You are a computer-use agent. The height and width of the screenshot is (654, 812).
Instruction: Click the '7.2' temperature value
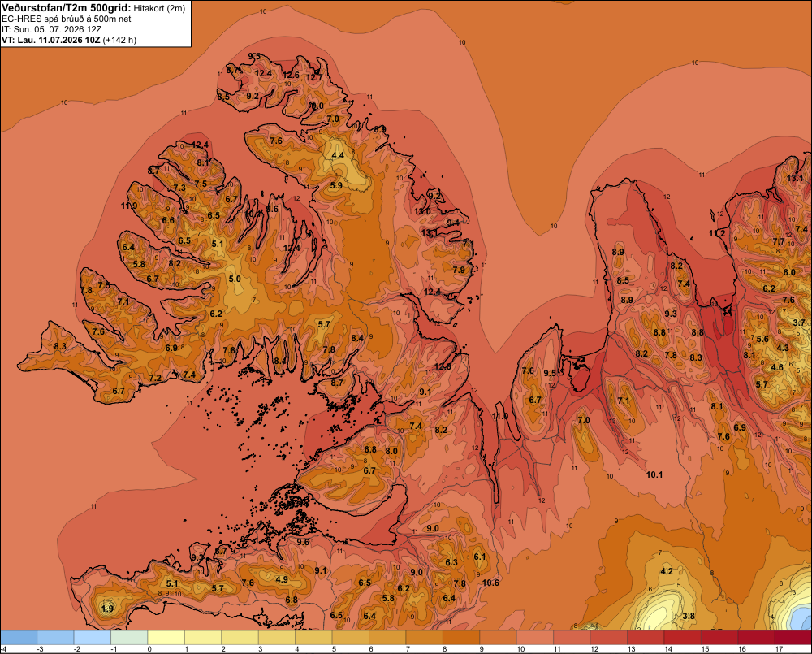(x=155, y=379)
